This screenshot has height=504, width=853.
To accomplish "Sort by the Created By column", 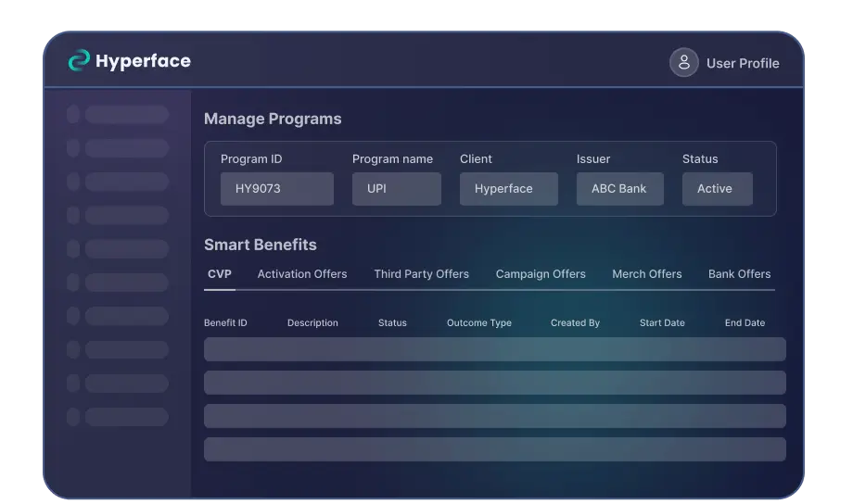I will pos(575,323).
